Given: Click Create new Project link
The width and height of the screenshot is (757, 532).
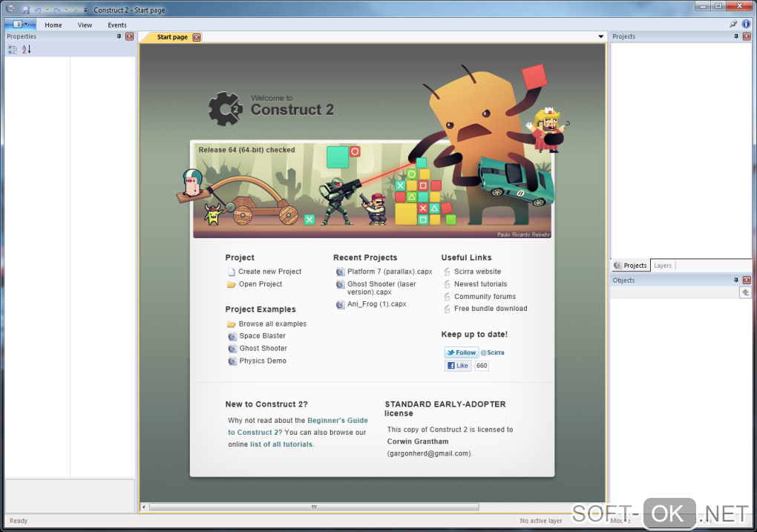Looking at the screenshot, I should [269, 272].
